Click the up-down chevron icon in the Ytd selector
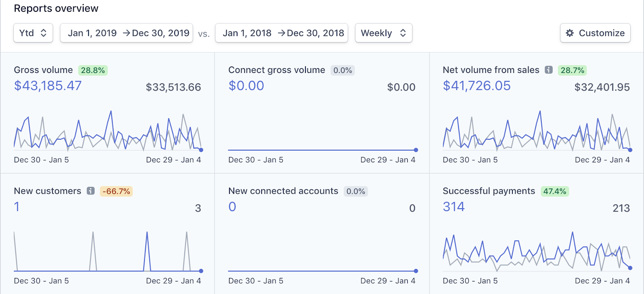The image size is (644, 294). pos(43,33)
